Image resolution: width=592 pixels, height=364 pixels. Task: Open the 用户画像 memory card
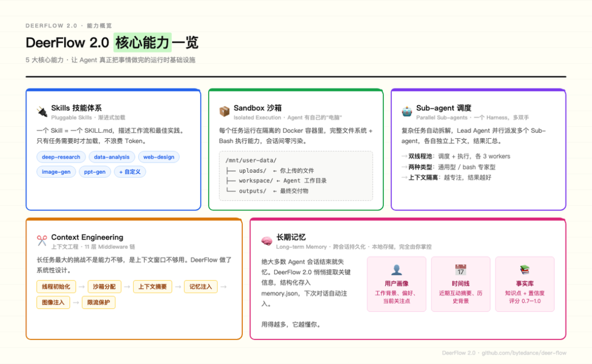[x=396, y=285]
